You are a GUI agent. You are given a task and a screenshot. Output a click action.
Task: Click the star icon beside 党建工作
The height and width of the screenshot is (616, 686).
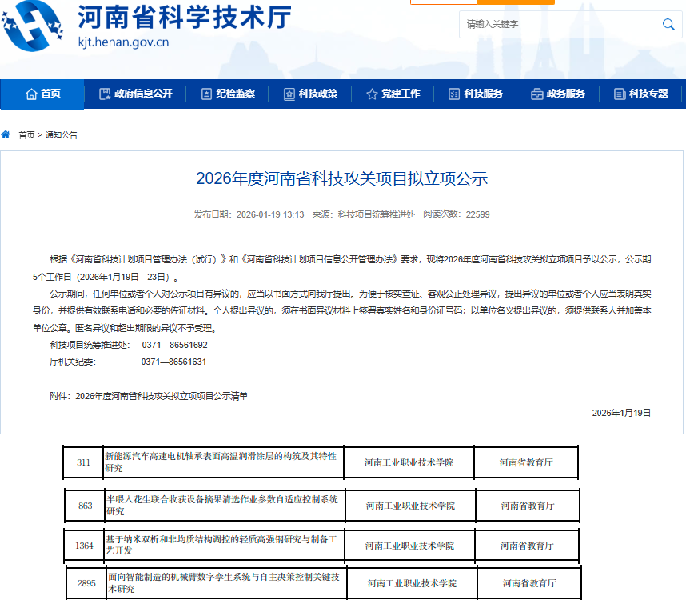(372, 94)
